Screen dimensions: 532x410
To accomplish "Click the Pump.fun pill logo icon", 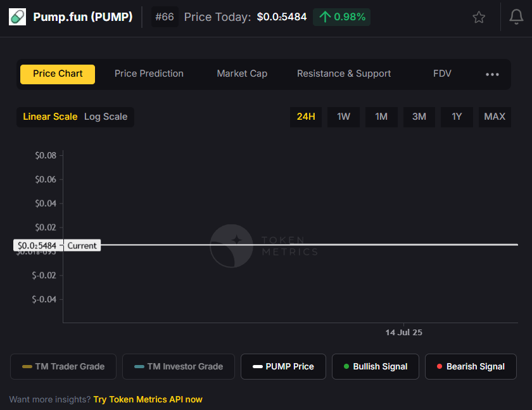I will tap(17, 16).
